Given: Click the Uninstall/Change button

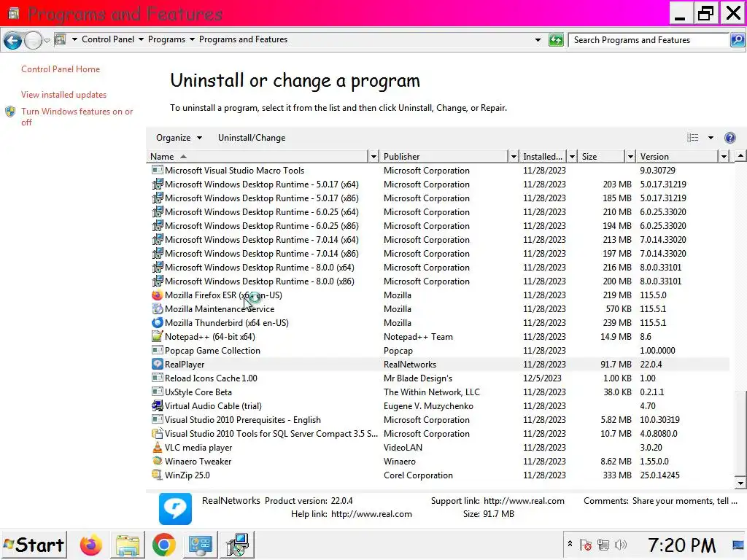Looking at the screenshot, I should [252, 138].
